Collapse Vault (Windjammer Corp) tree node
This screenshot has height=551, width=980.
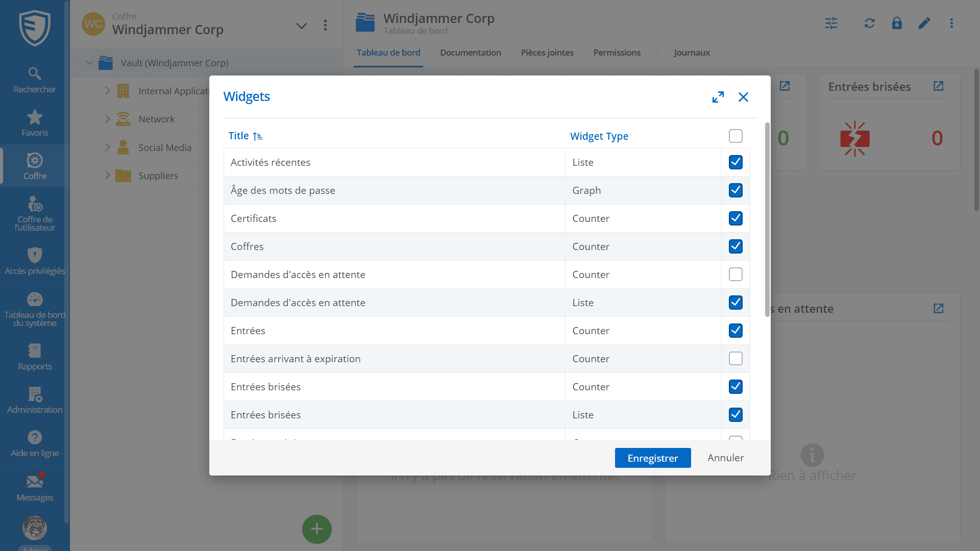90,63
